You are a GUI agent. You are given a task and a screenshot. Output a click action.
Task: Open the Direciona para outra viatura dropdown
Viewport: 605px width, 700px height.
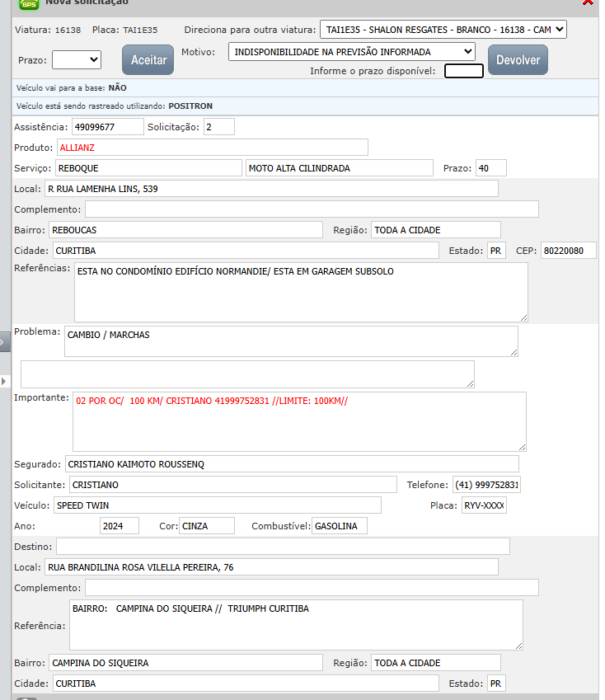[x=443, y=30]
